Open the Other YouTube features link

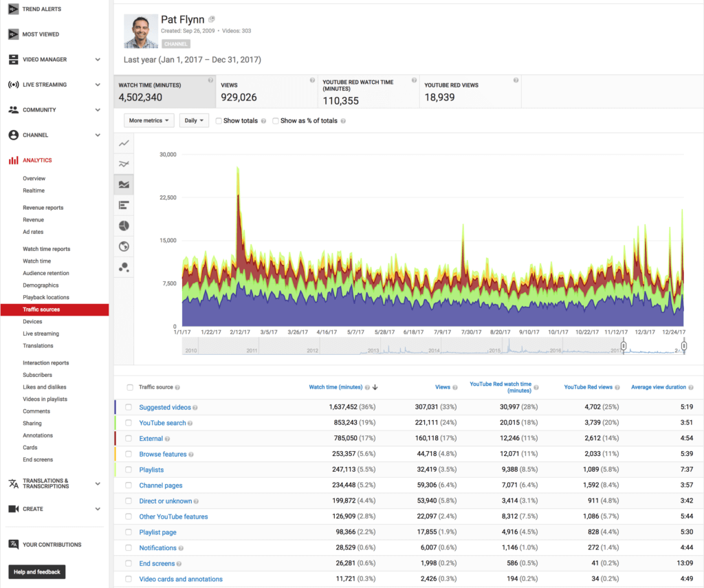point(173,516)
